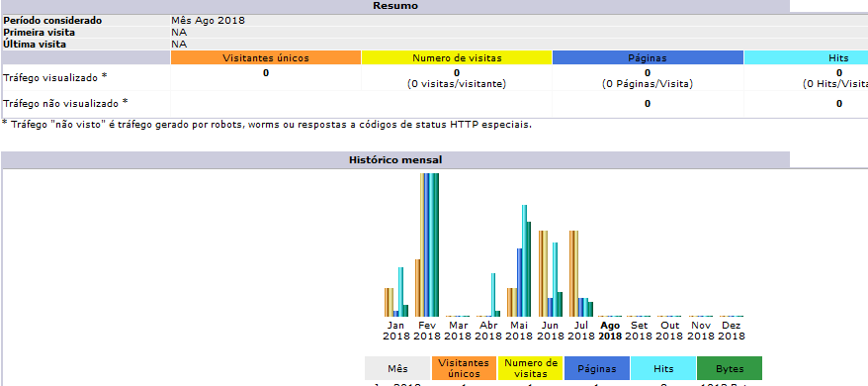Viewport: 868px width, 386px height.
Task: Click the 'Jan 2018' month label under chart
Action: pyautogui.click(x=395, y=331)
